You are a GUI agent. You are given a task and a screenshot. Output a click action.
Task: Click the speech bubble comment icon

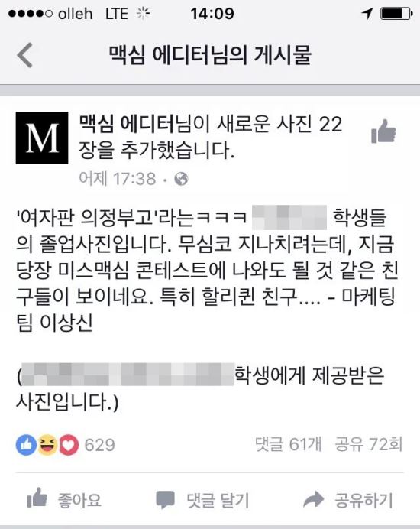coord(165,500)
